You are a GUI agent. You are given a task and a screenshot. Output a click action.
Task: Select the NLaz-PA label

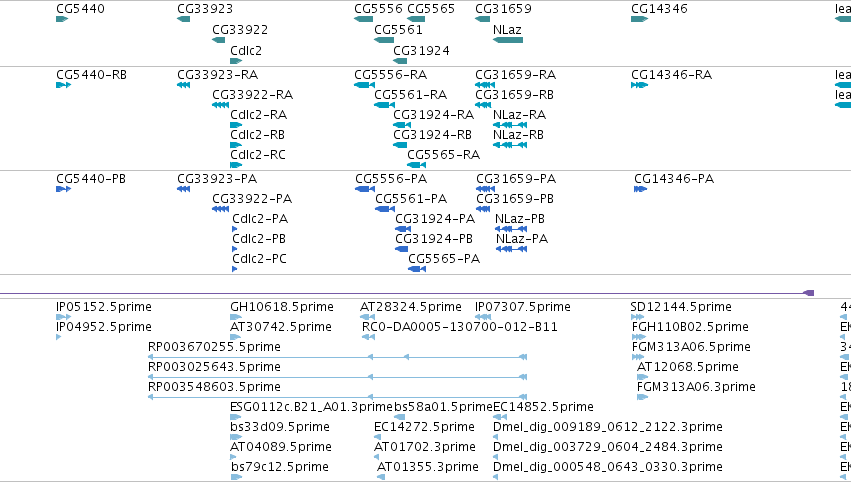(x=522, y=239)
